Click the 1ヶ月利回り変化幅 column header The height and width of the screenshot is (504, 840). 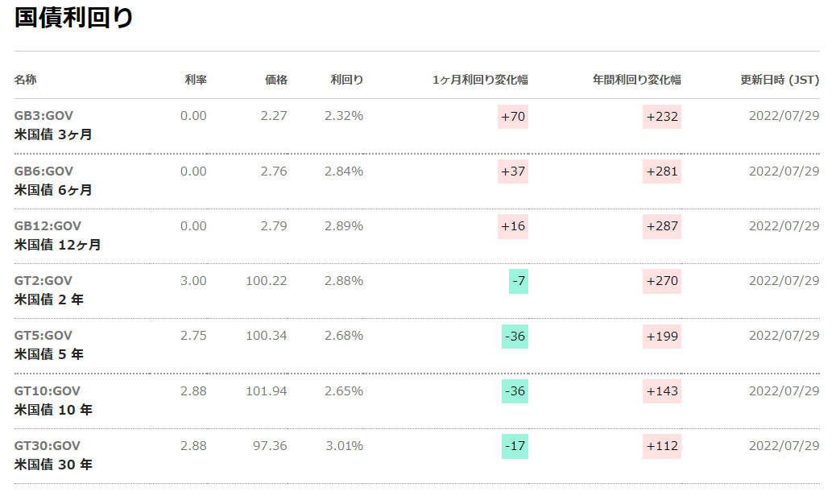tap(480, 80)
